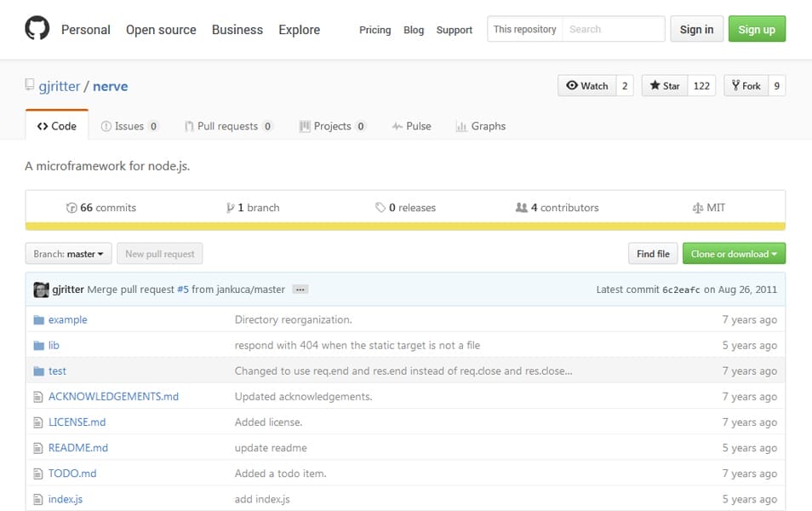Watch the nerve repository
812x511 pixels.
click(586, 86)
